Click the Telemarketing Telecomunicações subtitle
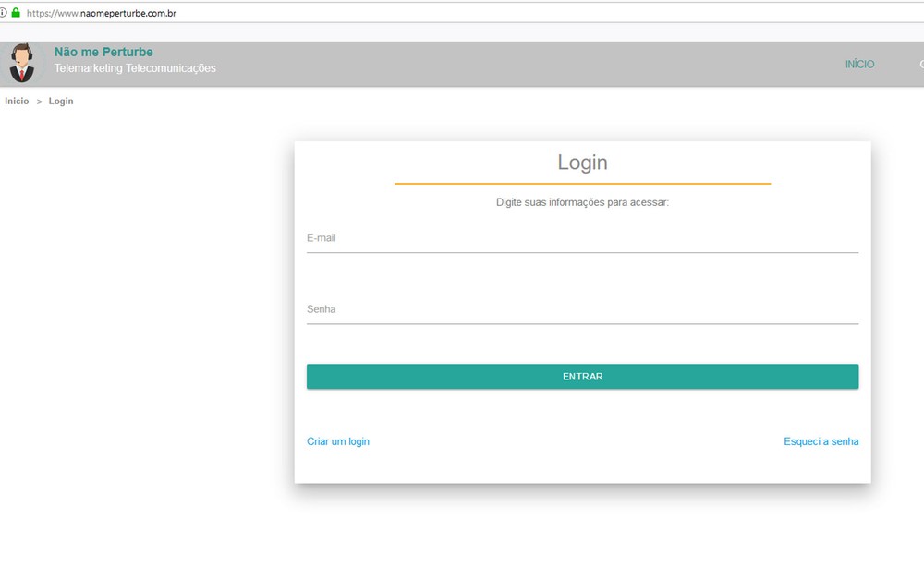 tap(135, 68)
